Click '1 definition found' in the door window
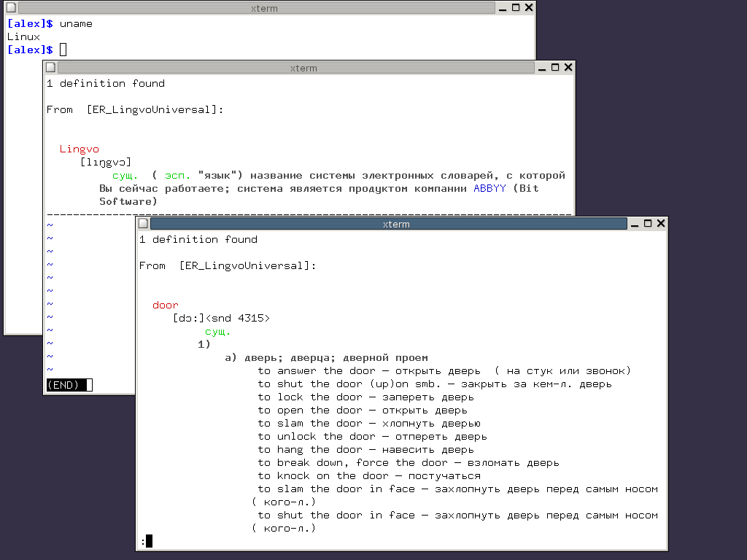 [x=198, y=239]
